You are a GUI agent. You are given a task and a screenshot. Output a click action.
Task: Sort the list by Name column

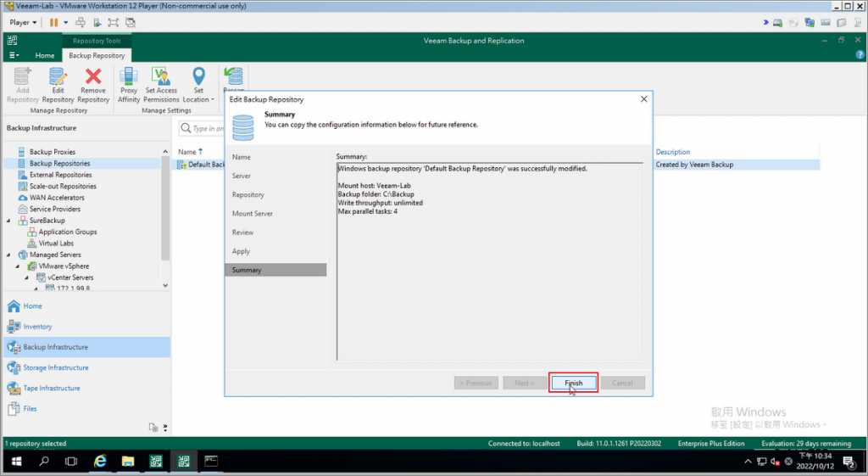(x=191, y=152)
